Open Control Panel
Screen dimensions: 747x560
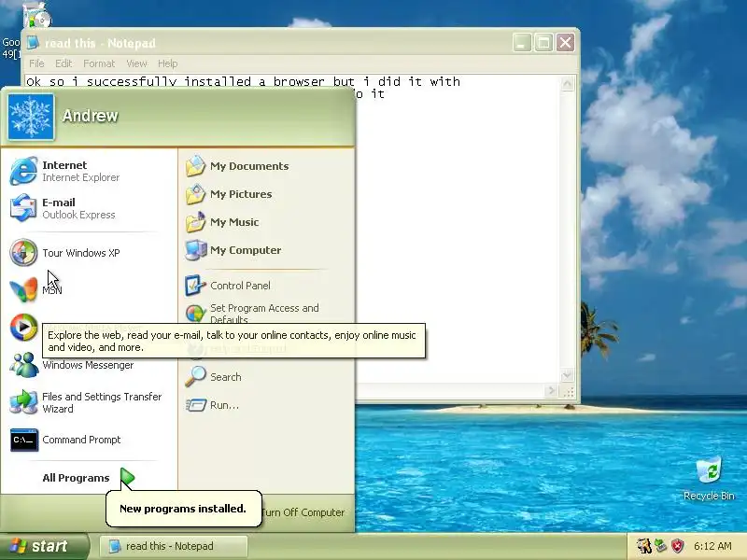click(267, 286)
